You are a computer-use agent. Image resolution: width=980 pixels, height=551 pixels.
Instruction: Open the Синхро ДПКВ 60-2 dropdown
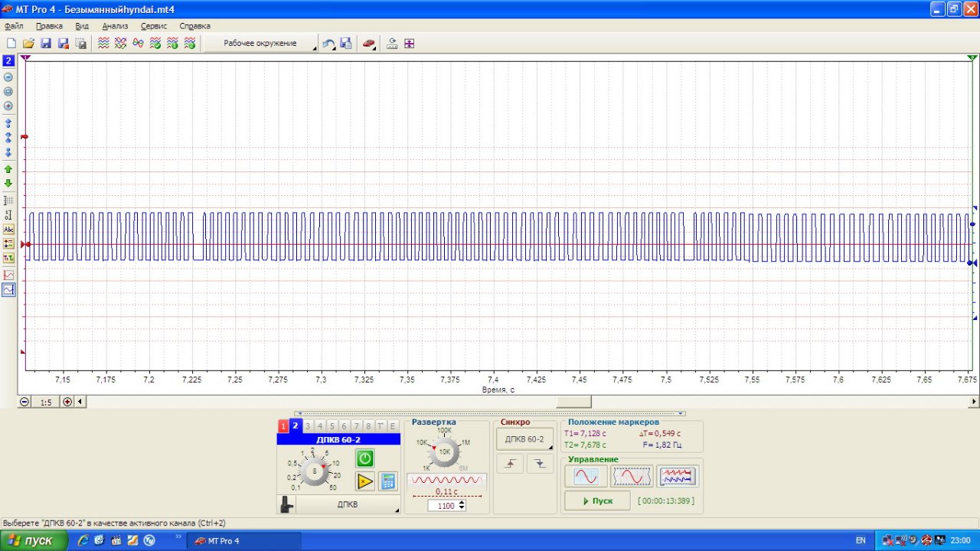click(x=525, y=439)
